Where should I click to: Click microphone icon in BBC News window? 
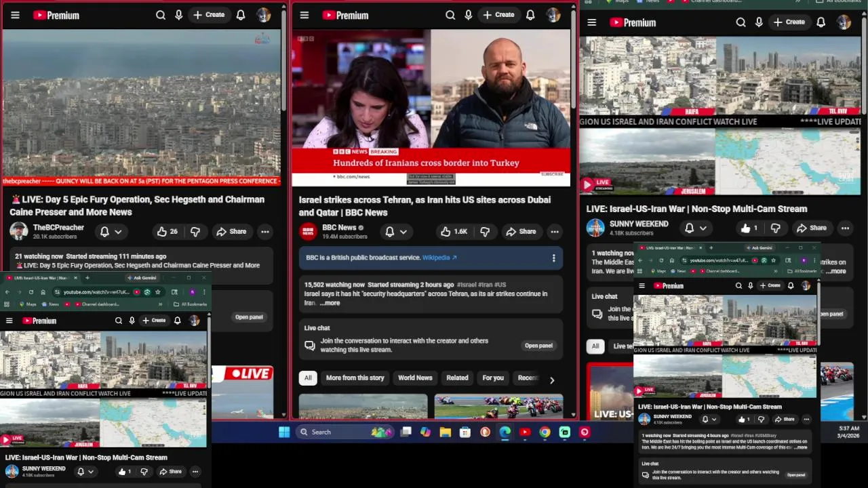pyautogui.click(x=469, y=15)
